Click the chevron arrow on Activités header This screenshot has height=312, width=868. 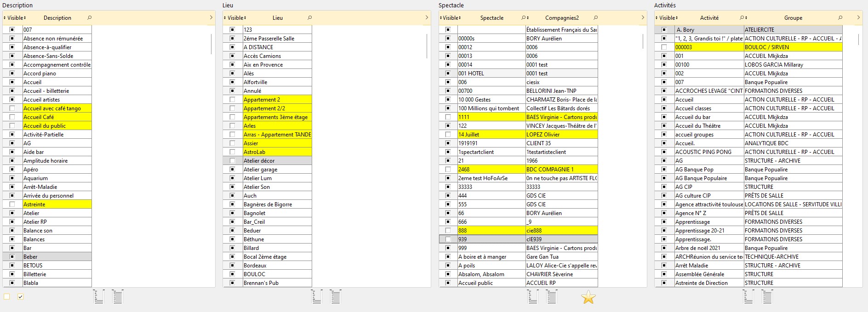pos(858,18)
